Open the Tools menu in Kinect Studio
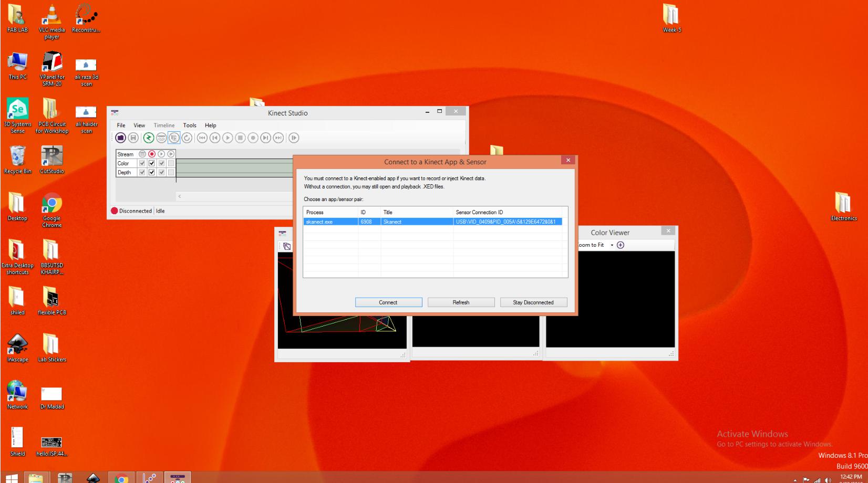Image resolution: width=868 pixels, height=483 pixels. 190,125
